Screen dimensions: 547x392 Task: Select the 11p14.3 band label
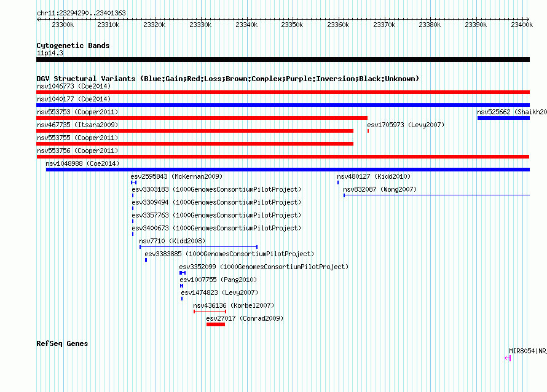coord(50,53)
